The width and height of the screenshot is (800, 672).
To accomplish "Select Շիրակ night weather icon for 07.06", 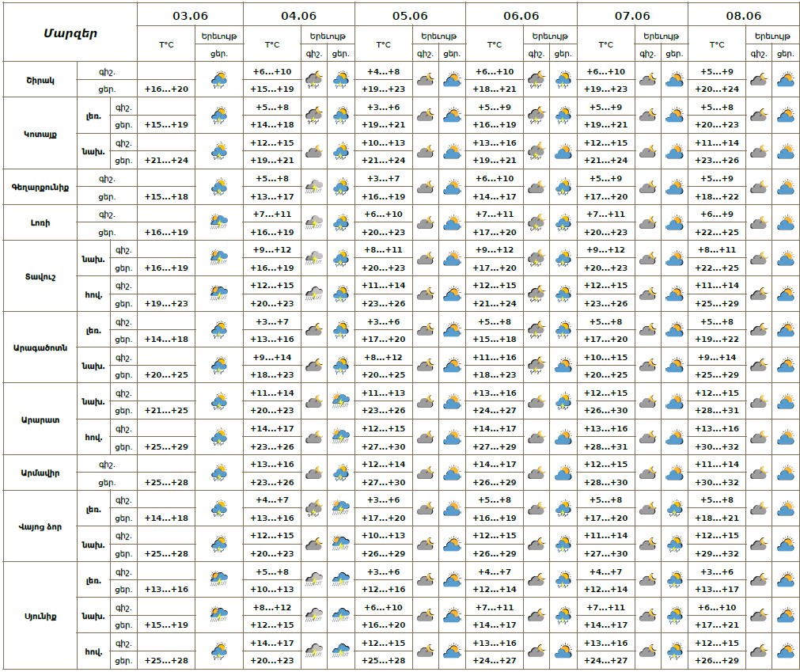I will coord(647,79).
